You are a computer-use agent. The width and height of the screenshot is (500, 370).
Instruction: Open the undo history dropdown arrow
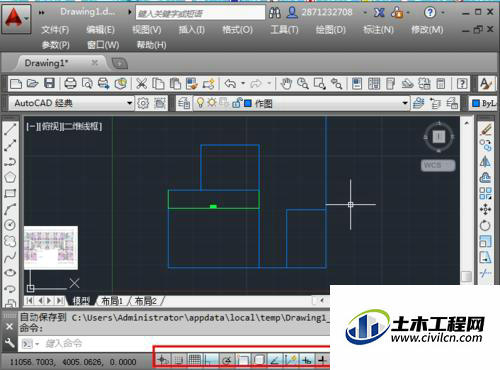243,83
